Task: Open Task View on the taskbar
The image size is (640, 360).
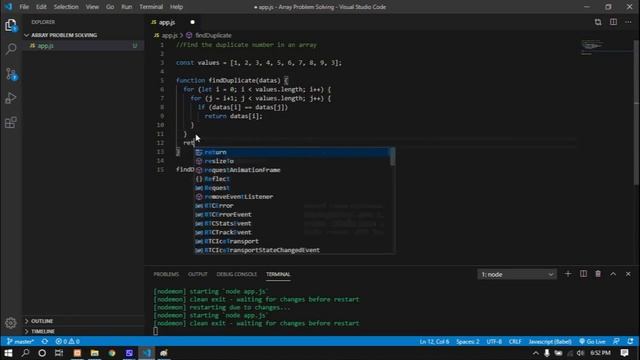Action: click(59, 353)
